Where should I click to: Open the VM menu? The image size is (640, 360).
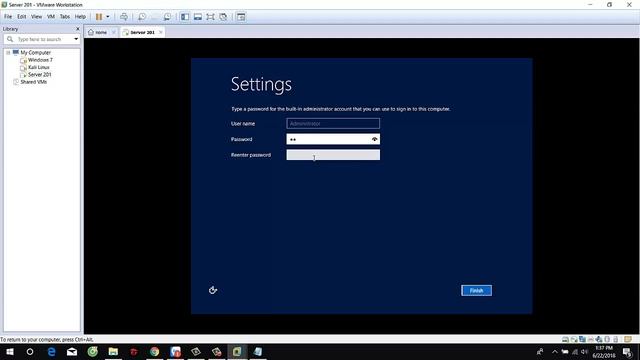click(51, 17)
